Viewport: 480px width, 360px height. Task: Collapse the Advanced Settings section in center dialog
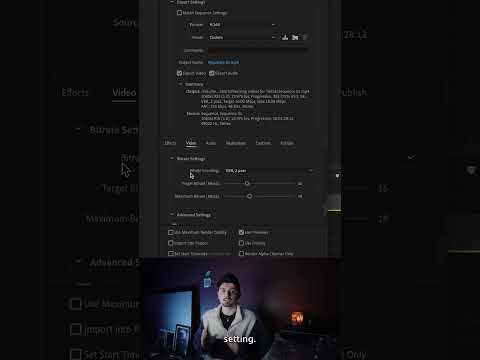click(172, 215)
